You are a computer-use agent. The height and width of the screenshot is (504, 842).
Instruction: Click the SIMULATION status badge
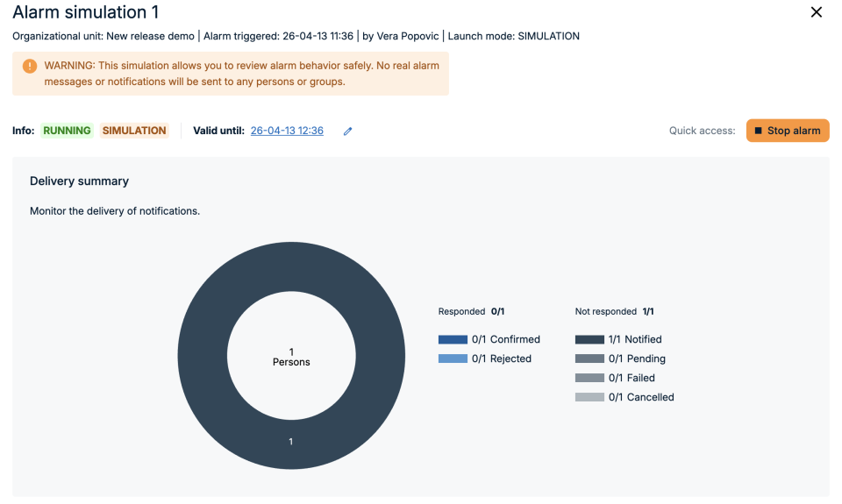point(134,131)
